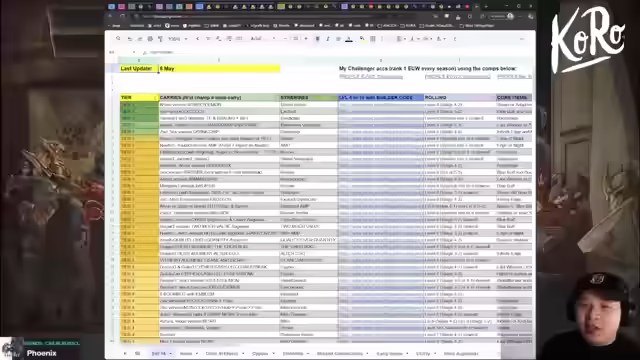Click the search menus magnifier icon
640x360 pixels.
tap(118, 39)
